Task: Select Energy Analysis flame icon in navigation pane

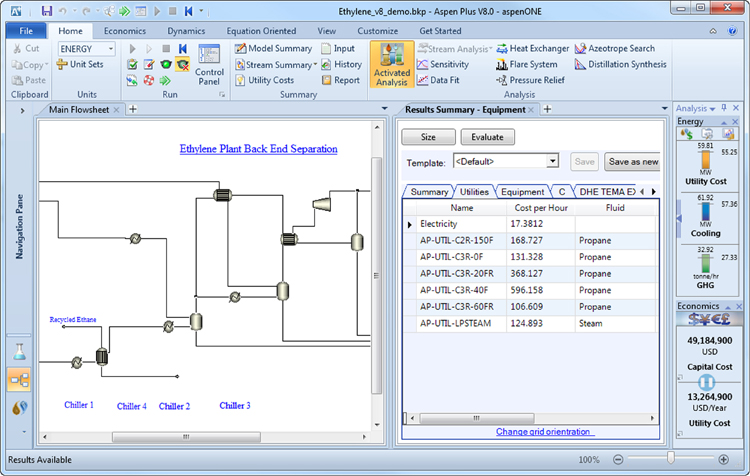Action: point(19,408)
